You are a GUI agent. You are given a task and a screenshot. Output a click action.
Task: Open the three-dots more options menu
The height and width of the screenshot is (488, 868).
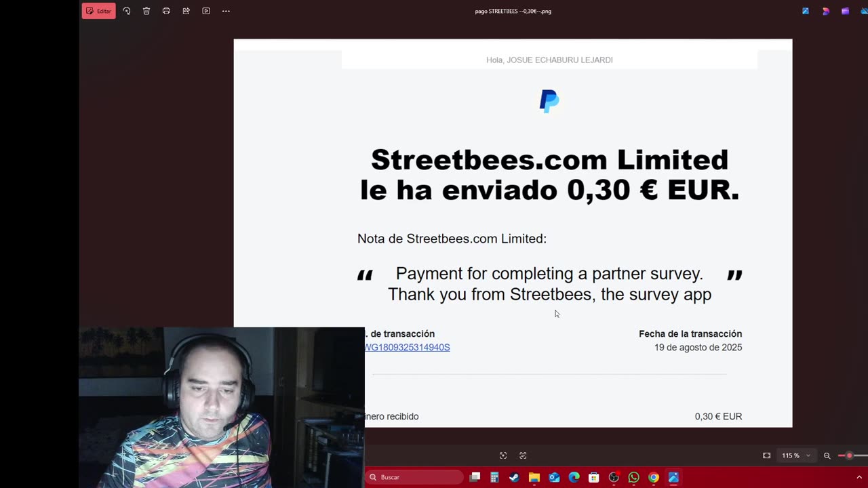click(x=226, y=11)
